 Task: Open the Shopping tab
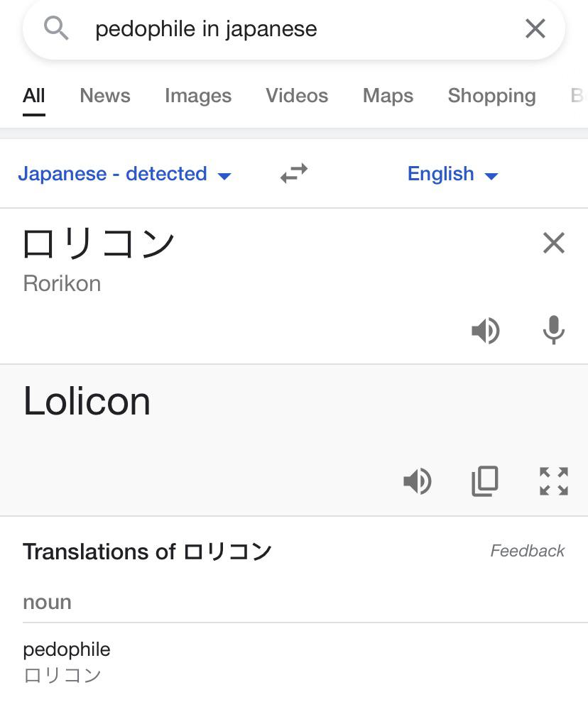coord(491,95)
